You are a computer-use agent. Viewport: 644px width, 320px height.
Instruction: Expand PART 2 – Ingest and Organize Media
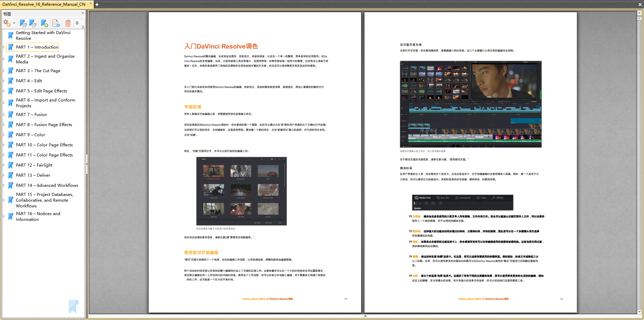4,59
